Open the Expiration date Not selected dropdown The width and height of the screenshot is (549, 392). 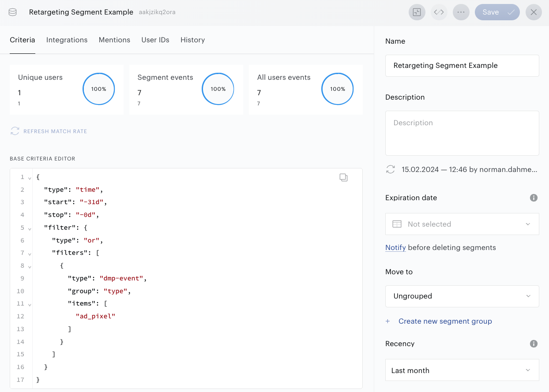tap(462, 224)
